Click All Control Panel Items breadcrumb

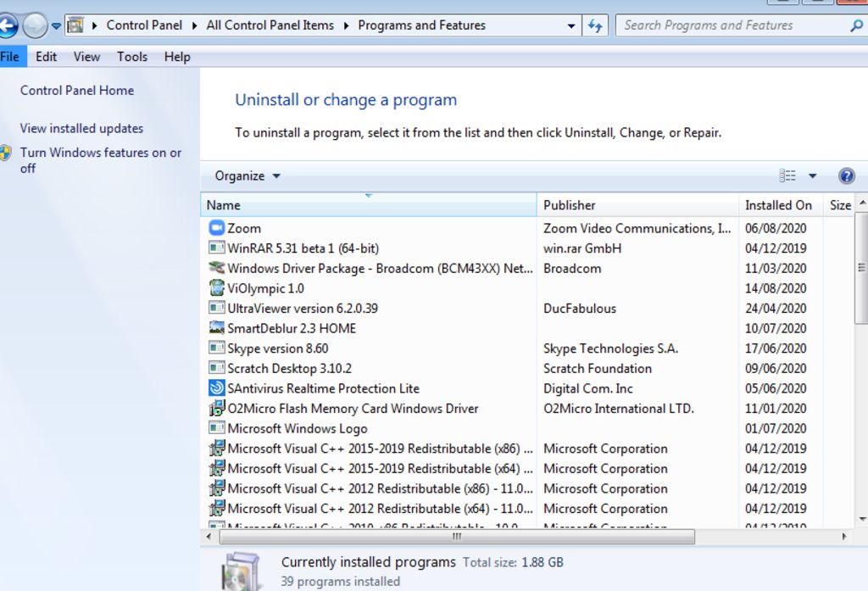[x=270, y=25]
